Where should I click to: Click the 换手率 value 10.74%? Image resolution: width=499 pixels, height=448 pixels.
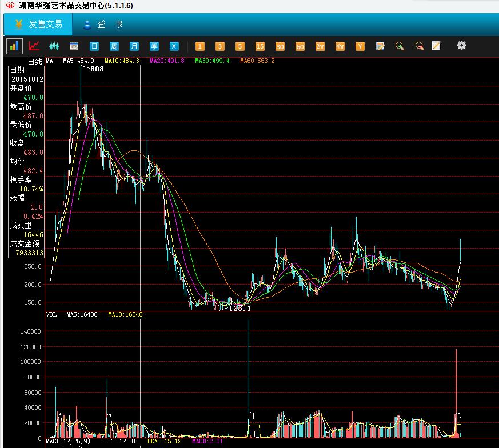pyautogui.click(x=31, y=189)
